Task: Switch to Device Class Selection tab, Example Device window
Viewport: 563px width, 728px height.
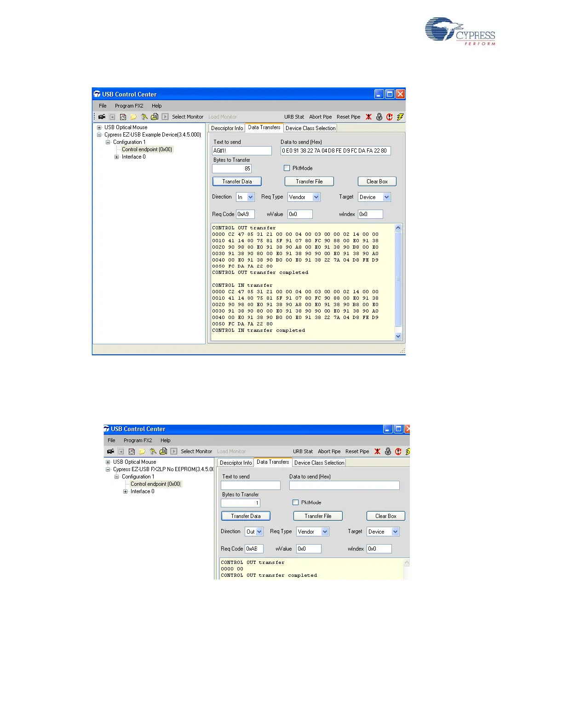Action: click(310, 128)
